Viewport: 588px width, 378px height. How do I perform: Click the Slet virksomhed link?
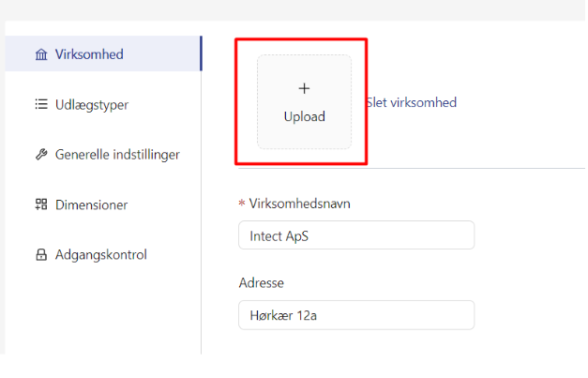point(412,102)
